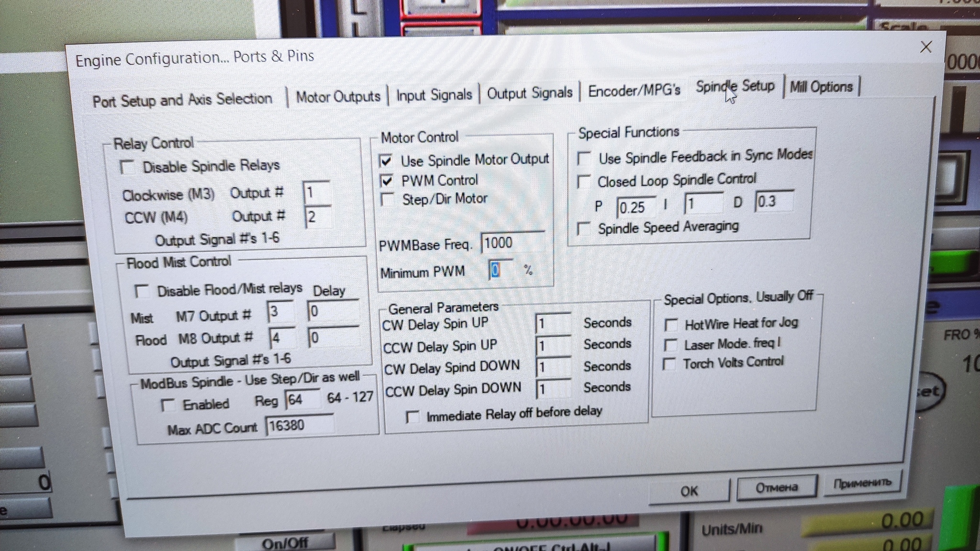The width and height of the screenshot is (980, 551).
Task: Open the Input Signals tab
Action: tap(434, 95)
